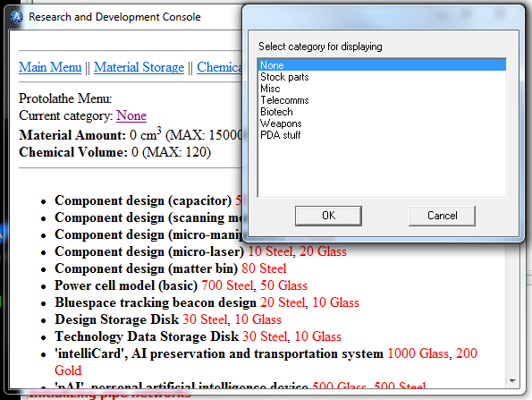This screenshot has height=400, width=532.
Task: Click current category None link
Action: coord(131,115)
